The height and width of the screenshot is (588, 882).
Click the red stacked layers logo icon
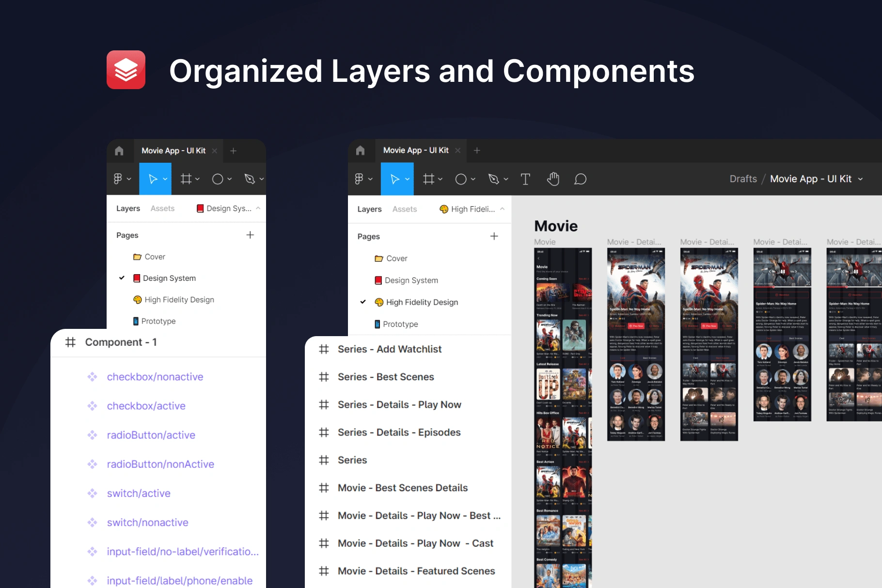(126, 70)
